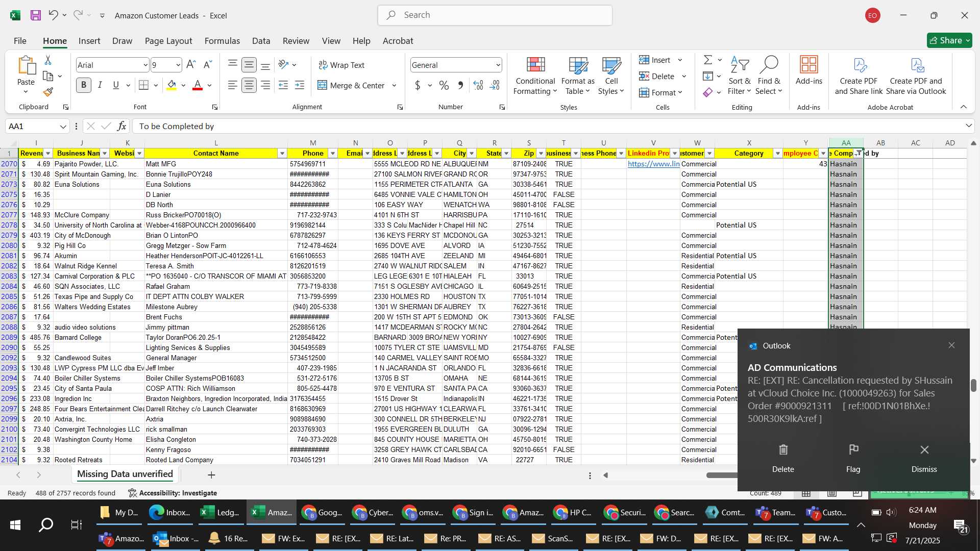Image resolution: width=980 pixels, height=551 pixels.
Task: Open the General number format dropdown
Action: pos(498,65)
